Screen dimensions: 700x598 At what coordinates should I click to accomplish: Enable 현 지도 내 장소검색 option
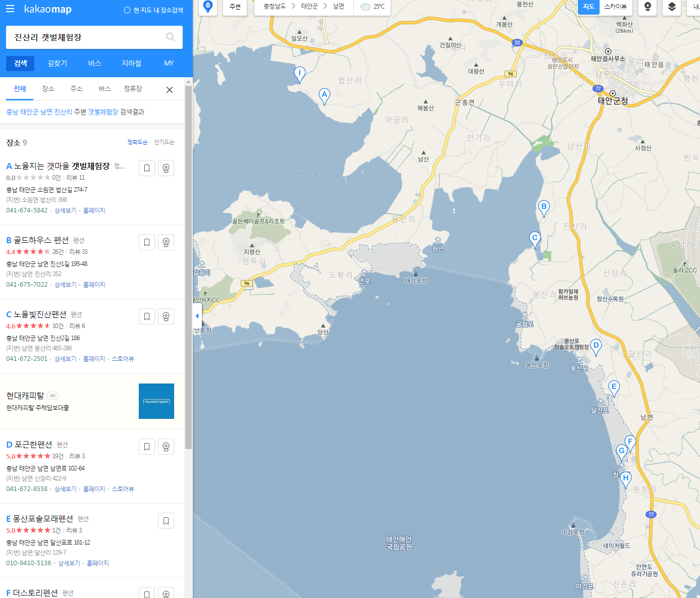[x=153, y=10]
